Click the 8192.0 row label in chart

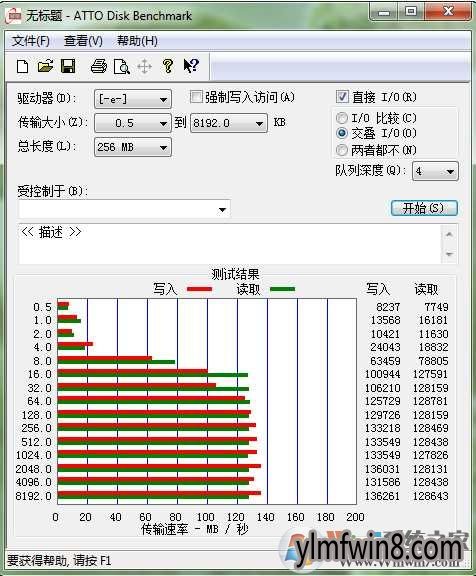[x=33, y=496]
